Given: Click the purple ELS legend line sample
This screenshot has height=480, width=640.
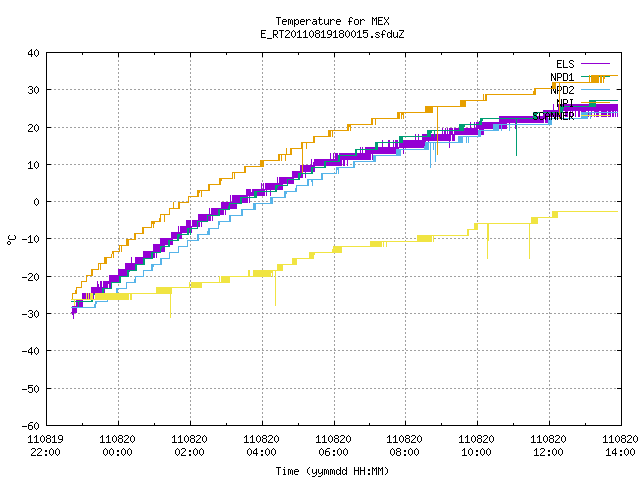Looking at the screenshot, I should 595,64.
